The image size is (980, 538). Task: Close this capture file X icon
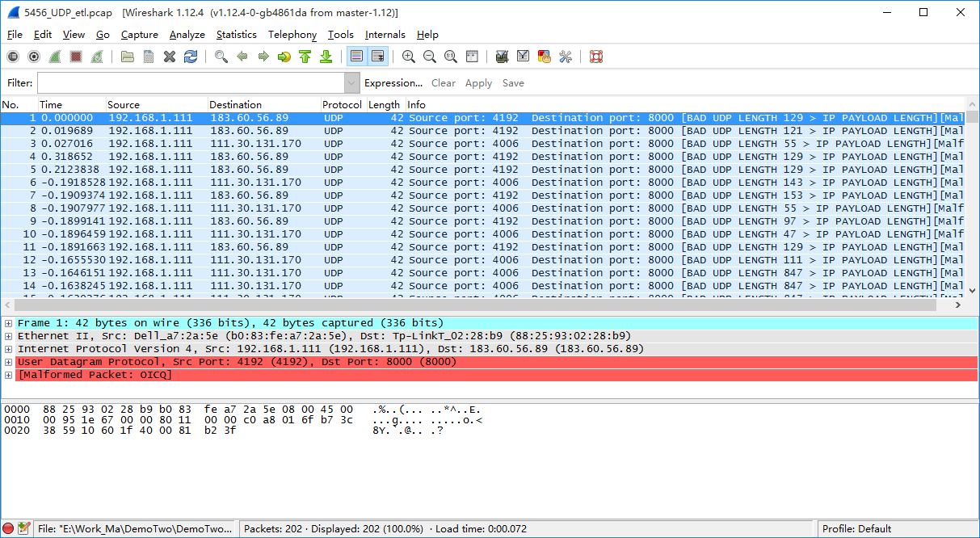[170, 57]
